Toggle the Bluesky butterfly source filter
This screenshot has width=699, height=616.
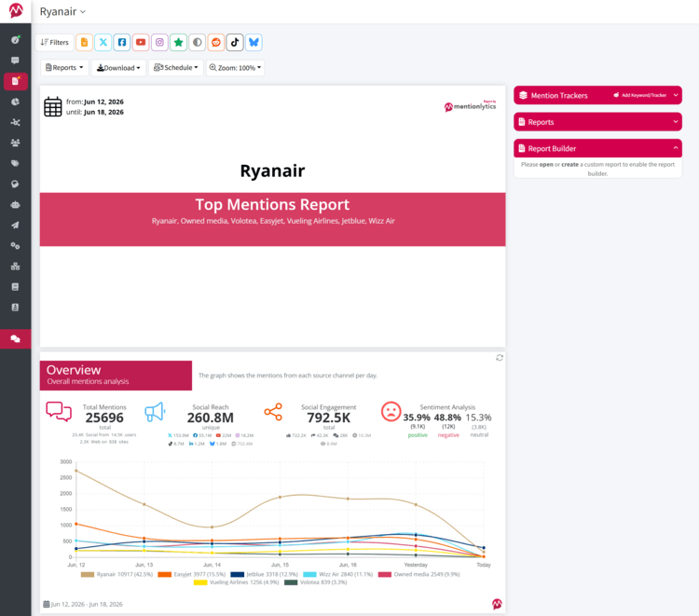pyautogui.click(x=254, y=42)
